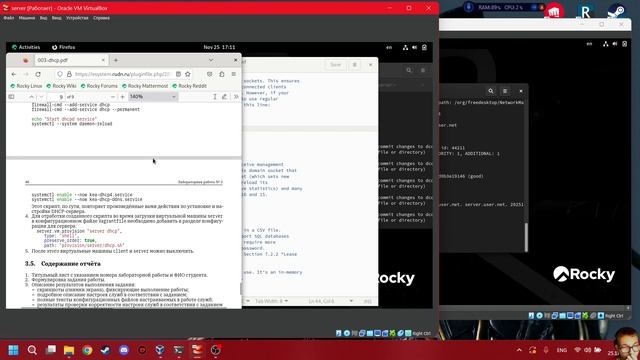Image resolution: width=640 pixels, height=360 pixels.
Task: Open Firefox extensions icon
Action: (x=222, y=74)
